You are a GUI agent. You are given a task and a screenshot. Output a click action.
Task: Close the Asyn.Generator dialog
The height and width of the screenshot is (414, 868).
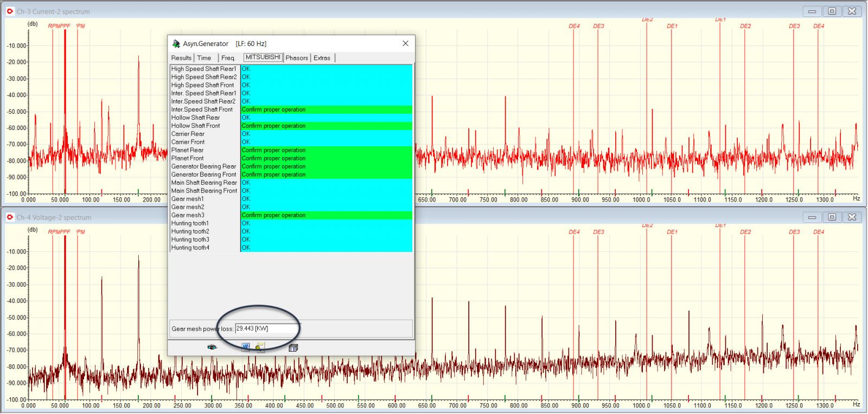coord(405,43)
